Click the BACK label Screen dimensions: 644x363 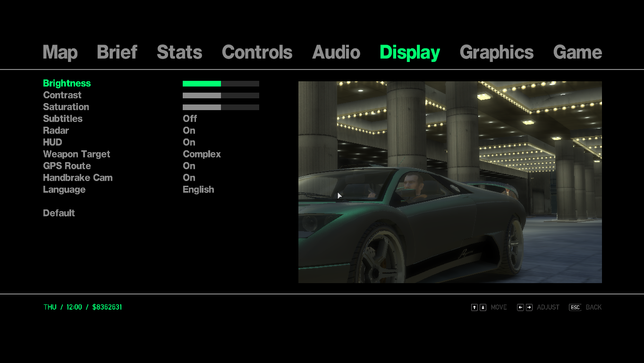tap(593, 307)
